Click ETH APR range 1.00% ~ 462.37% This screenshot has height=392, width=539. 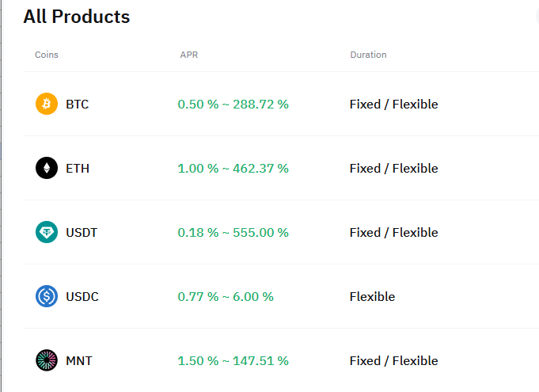[x=233, y=169]
